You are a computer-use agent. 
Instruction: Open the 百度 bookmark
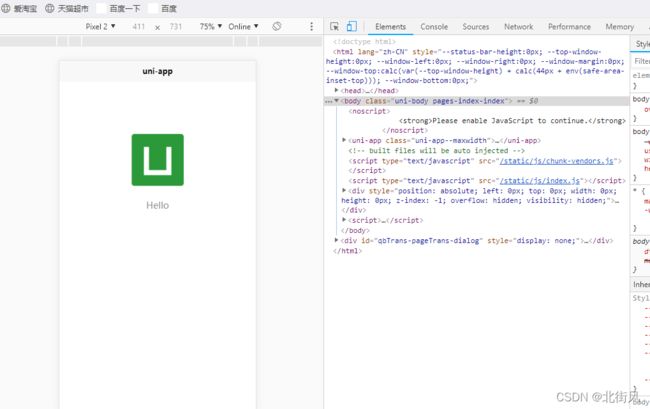pyautogui.click(x=163, y=8)
